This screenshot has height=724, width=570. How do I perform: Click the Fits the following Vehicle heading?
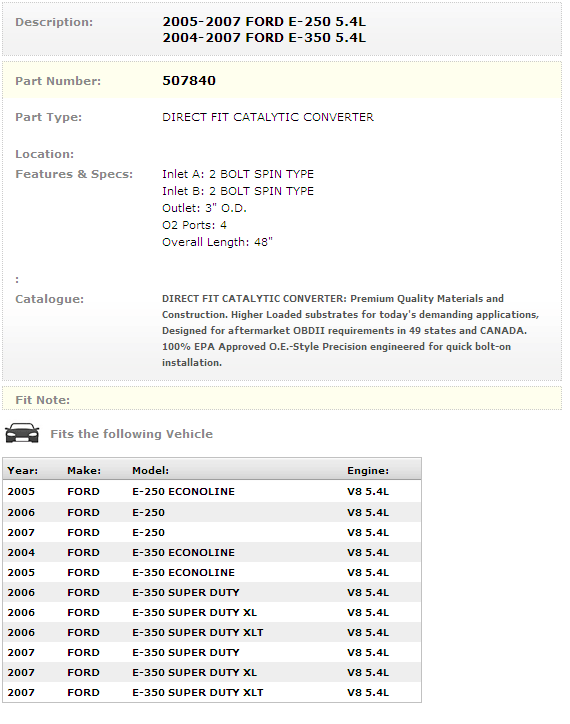coord(132,434)
